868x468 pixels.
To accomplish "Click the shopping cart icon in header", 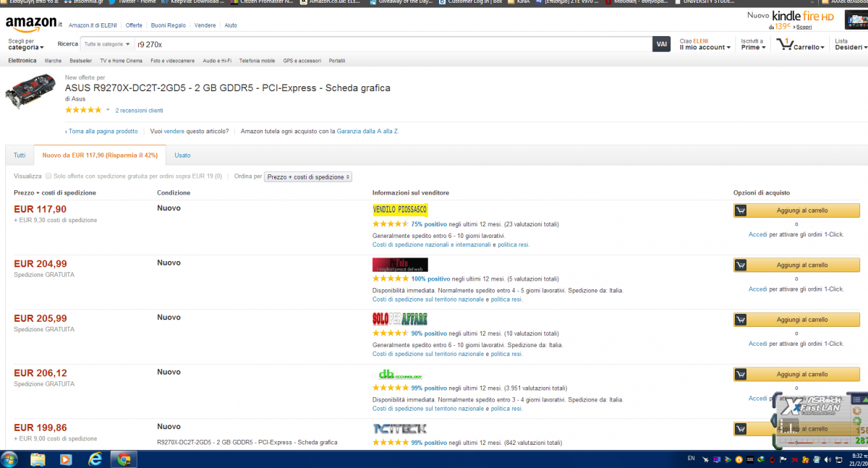I will pyautogui.click(x=784, y=43).
